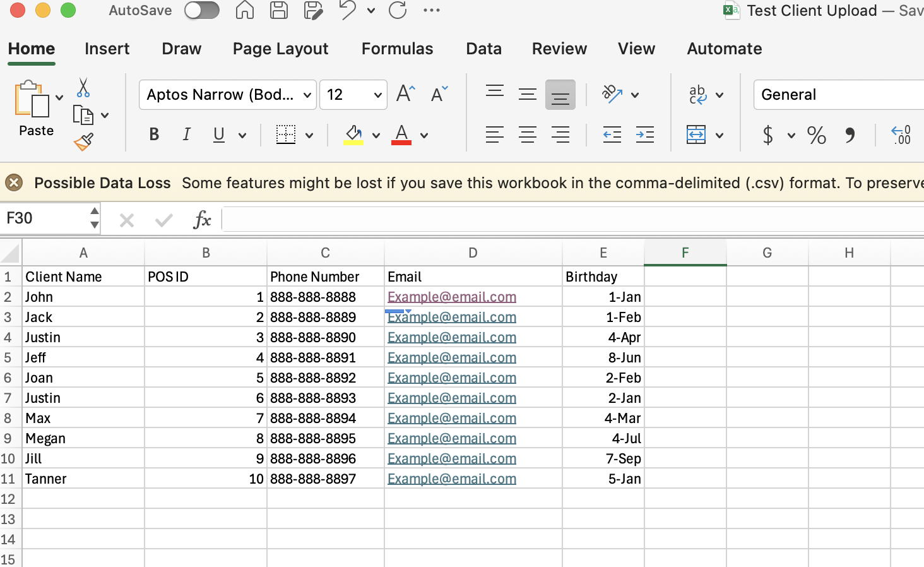Toggle Italic formatting

click(x=186, y=134)
